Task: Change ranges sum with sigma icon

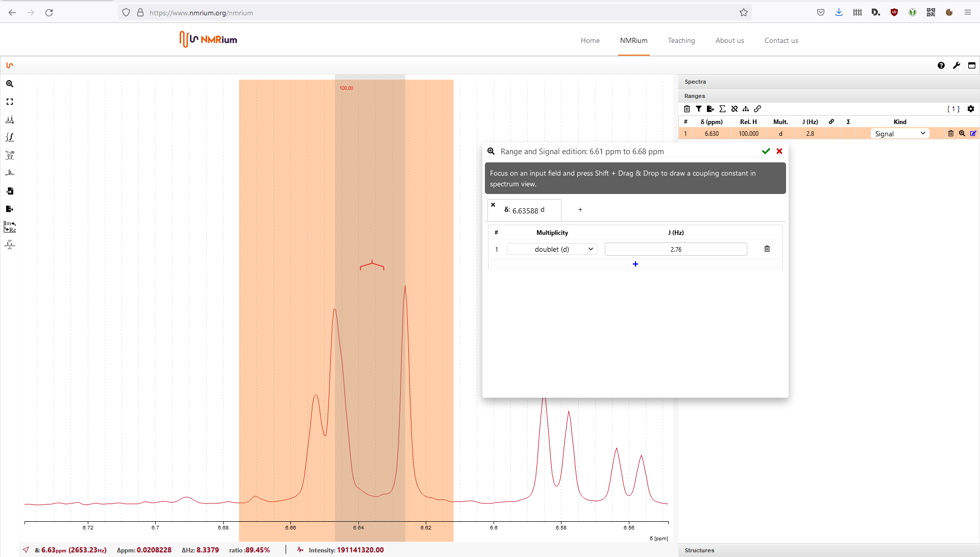Action: point(722,109)
